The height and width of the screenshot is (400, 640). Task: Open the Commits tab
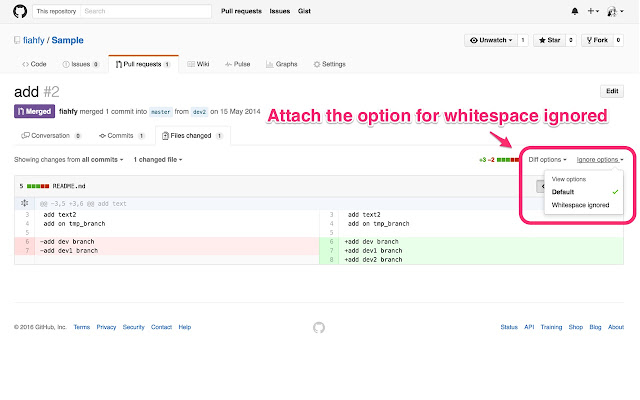coord(121,136)
